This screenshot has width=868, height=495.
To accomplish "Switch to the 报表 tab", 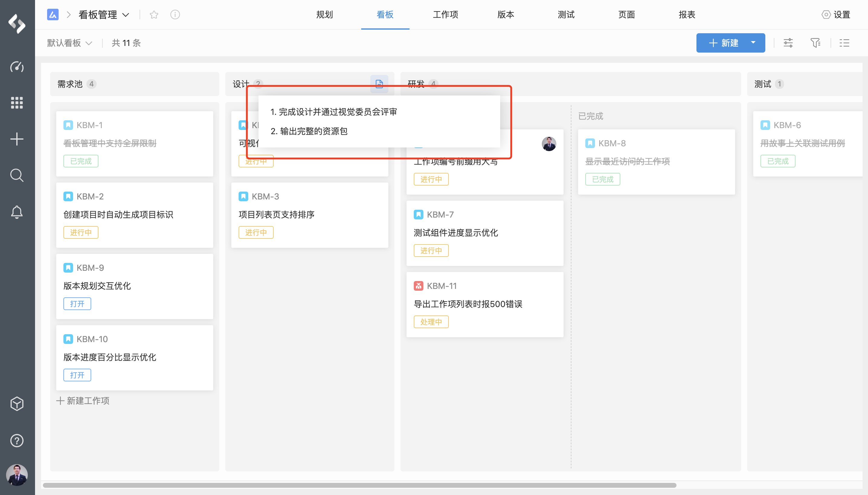I will 687,15.
